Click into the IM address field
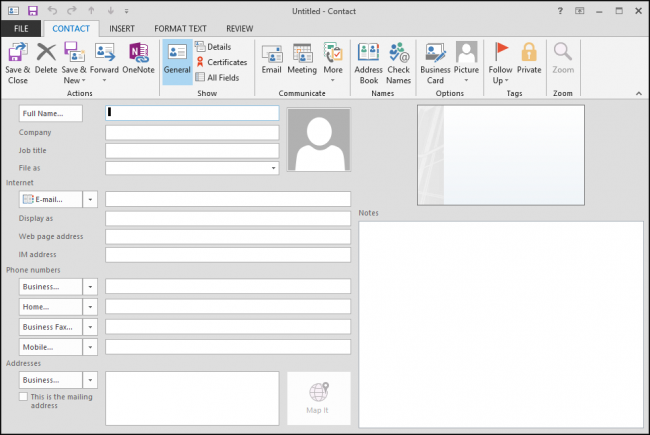Image resolution: width=650 pixels, height=435 pixels. [x=228, y=255]
